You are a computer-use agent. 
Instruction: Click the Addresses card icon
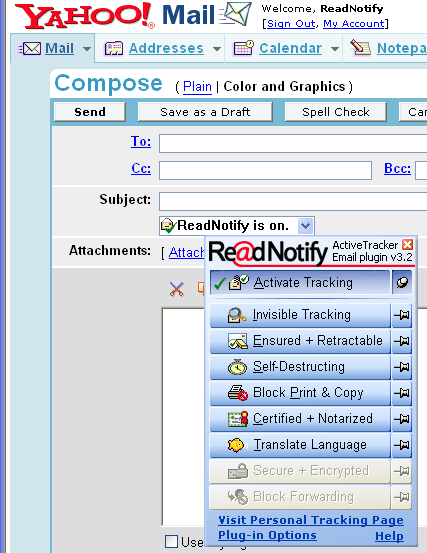[114, 49]
